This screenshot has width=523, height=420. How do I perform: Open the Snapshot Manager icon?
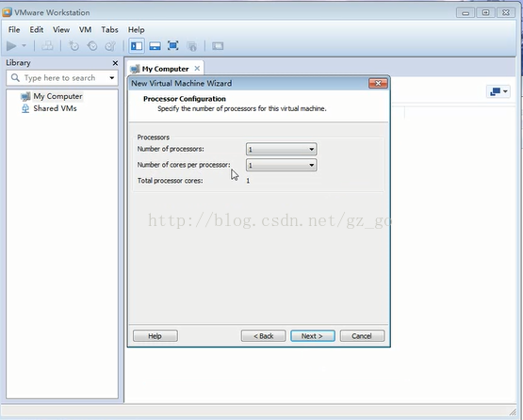pos(110,45)
